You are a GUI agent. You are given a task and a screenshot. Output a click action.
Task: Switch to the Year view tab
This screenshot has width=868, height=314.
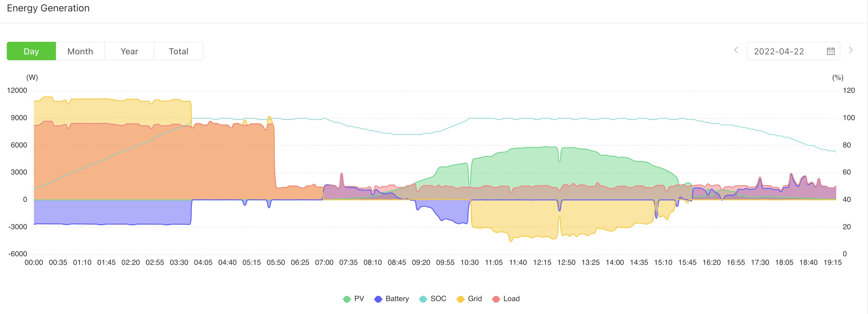[129, 51]
